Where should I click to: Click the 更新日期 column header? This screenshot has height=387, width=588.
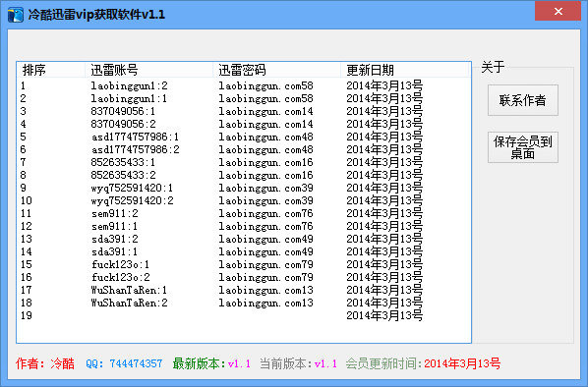pyautogui.click(x=405, y=70)
